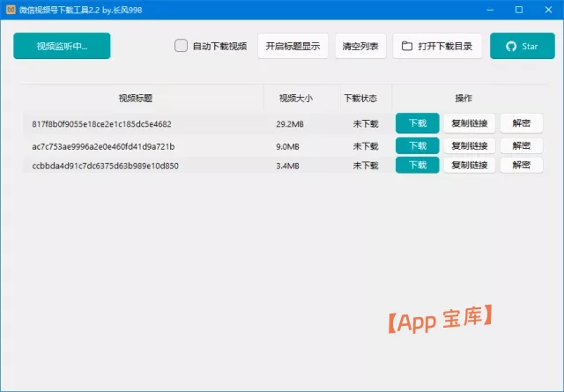
Task: Decrypt the 9.0MB video with 解密
Action: coord(522,145)
